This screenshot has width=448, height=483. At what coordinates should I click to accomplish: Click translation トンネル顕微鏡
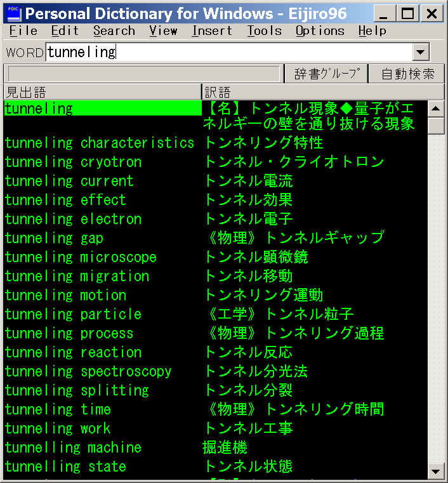click(256, 257)
